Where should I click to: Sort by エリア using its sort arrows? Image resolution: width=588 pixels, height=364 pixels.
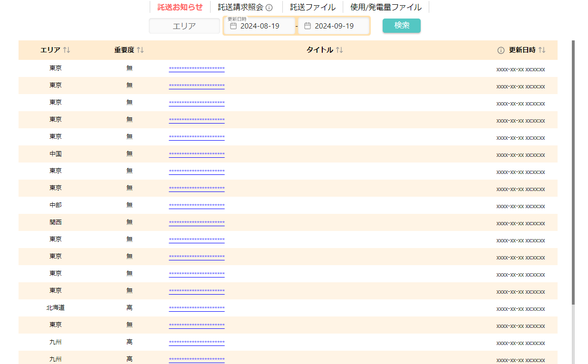[67, 50]
